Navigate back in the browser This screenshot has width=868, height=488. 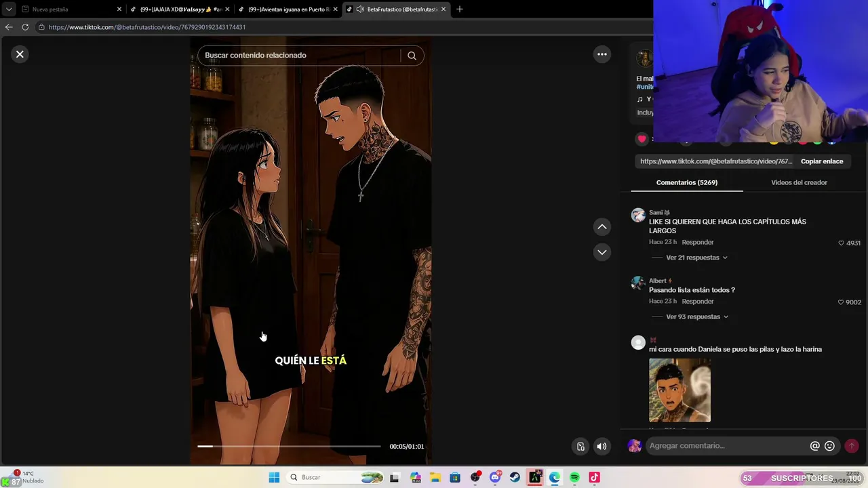[9, 27]
